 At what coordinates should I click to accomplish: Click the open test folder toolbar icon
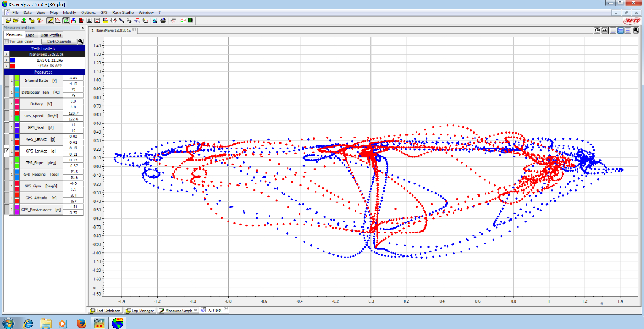pyautogui.click(x=8, y=20)
